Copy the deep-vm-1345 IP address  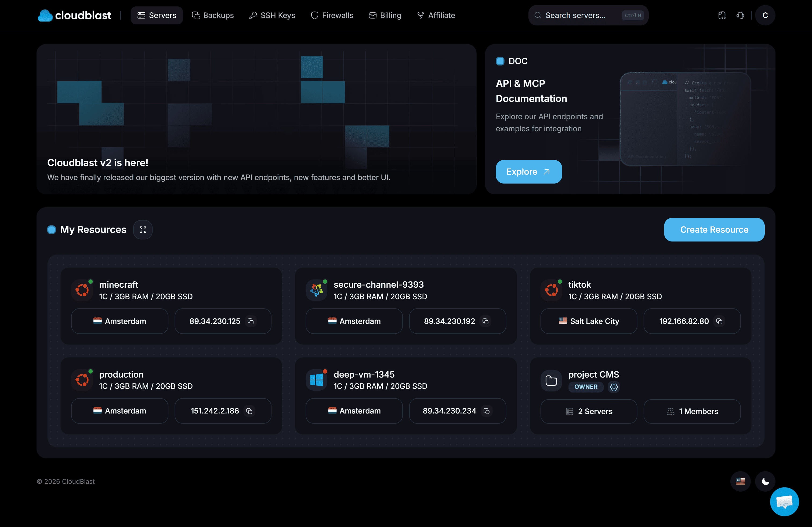pyautogui.click(x=487, y=411)
